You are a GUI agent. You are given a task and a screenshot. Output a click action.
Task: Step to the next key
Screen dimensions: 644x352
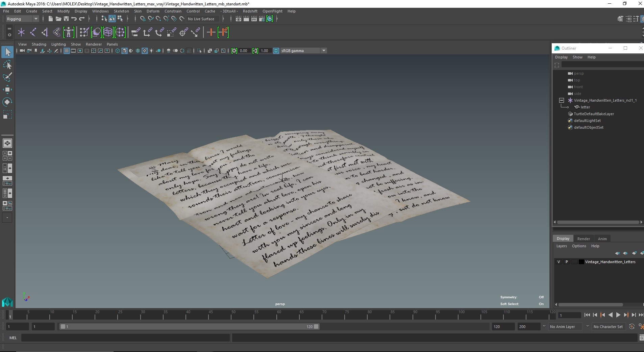(x=626, y=315)
